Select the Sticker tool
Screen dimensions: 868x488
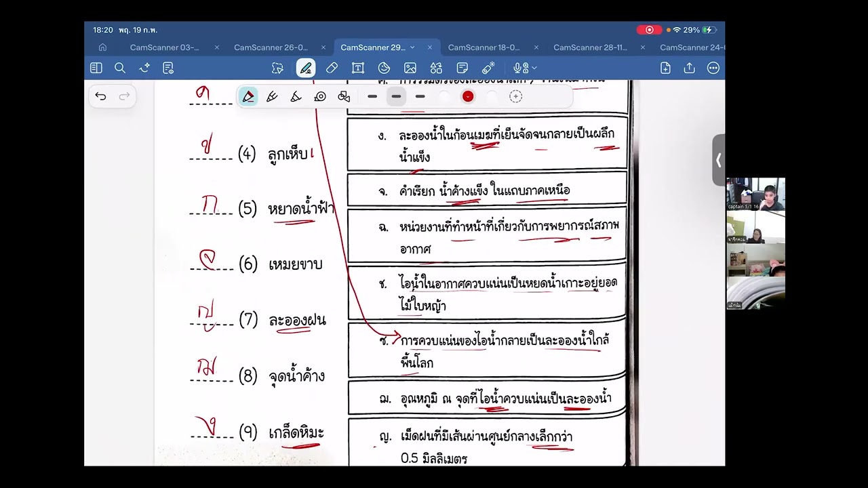pyautogui.click(x=384, y=68)
